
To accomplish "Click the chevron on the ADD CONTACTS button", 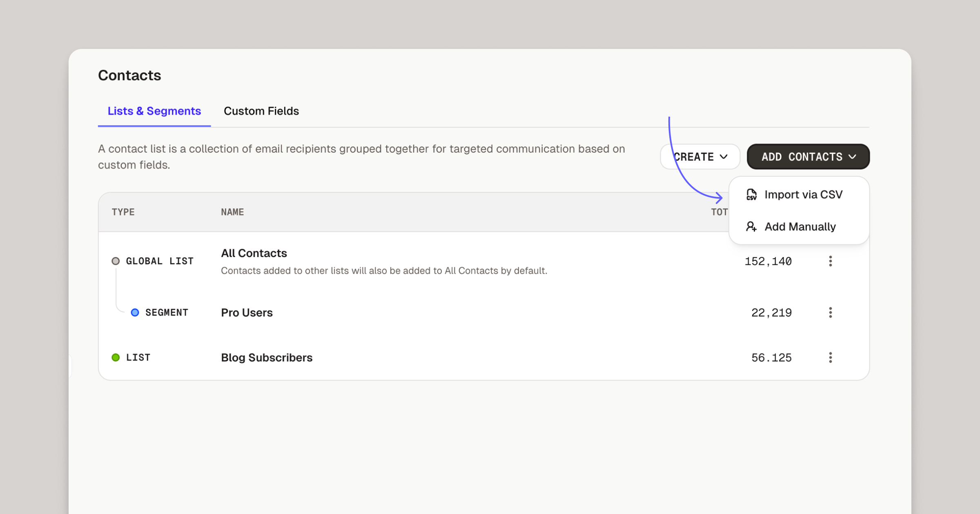I will (x=852, y=156).
